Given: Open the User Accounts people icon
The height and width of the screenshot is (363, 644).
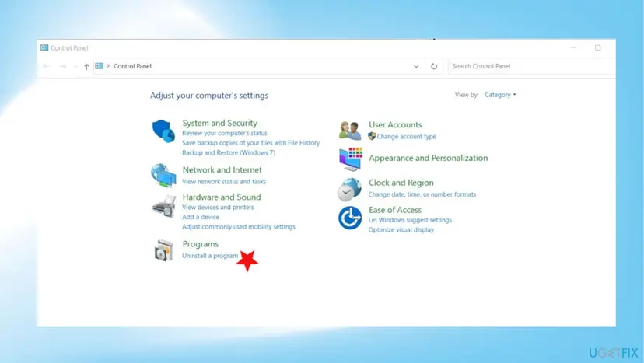Looking at the screenshot, I should (x=350, y=131).
